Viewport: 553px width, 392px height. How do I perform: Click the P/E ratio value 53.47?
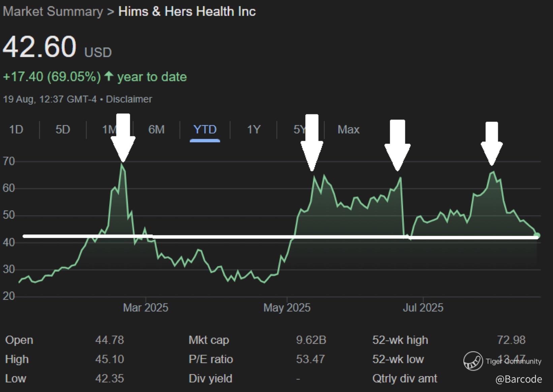pyautogui.click(x=310, y=359)
